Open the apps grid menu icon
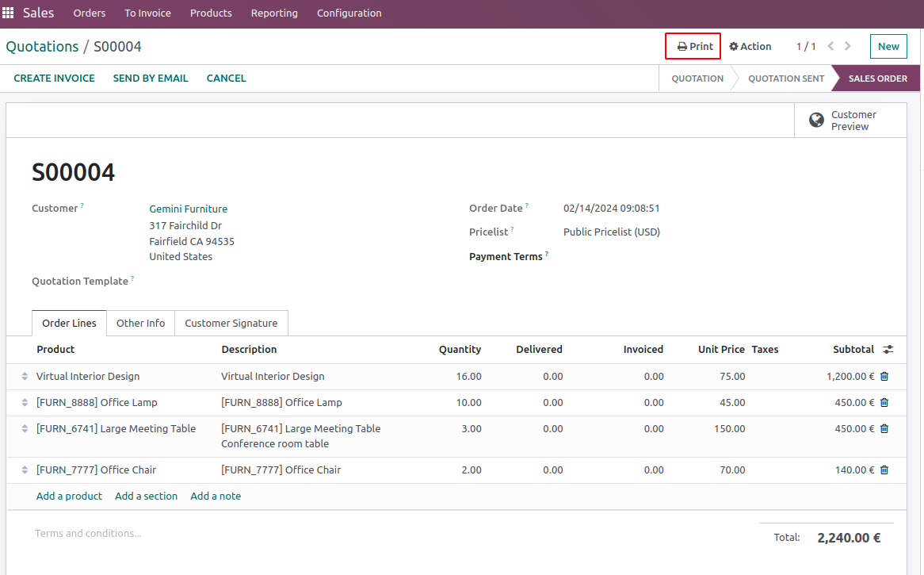 click(x=9, y=13)
